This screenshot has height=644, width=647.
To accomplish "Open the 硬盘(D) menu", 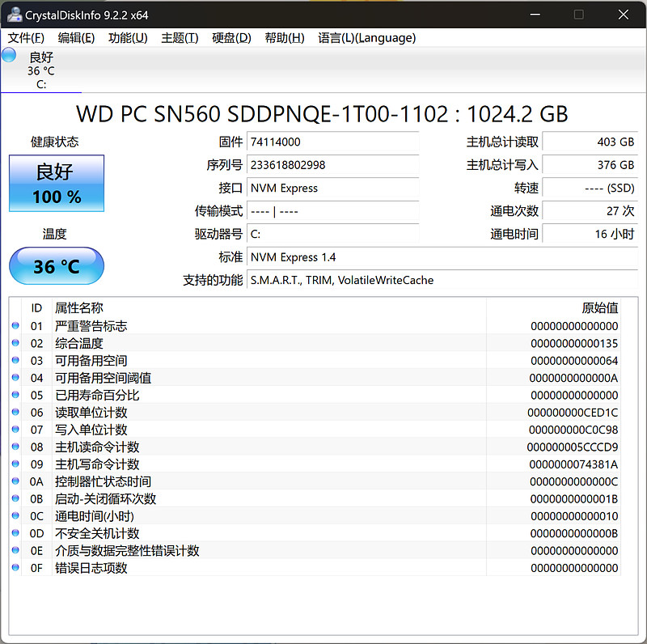I will [x=231, y=38].
